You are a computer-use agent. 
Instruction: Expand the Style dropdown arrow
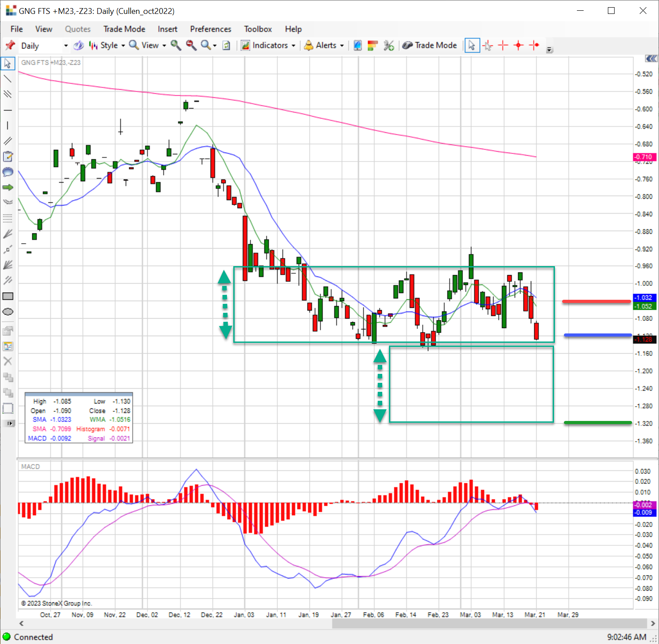pyautogui.click(x=123, y=46)
